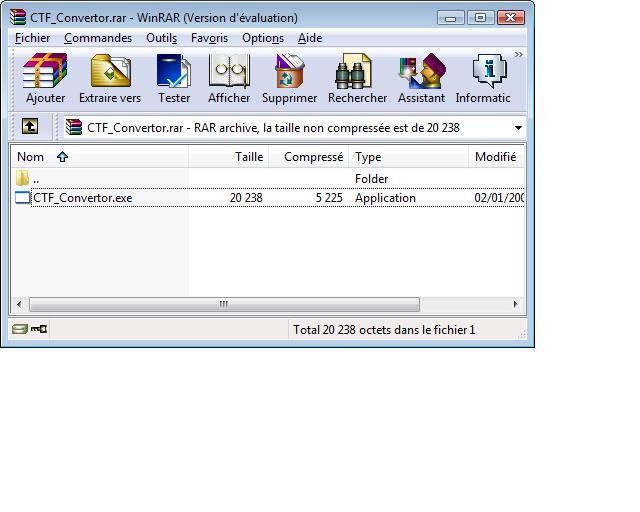Click the drive icon in status bar
Viewport: 640px width, 512px height.
point(19,329)
